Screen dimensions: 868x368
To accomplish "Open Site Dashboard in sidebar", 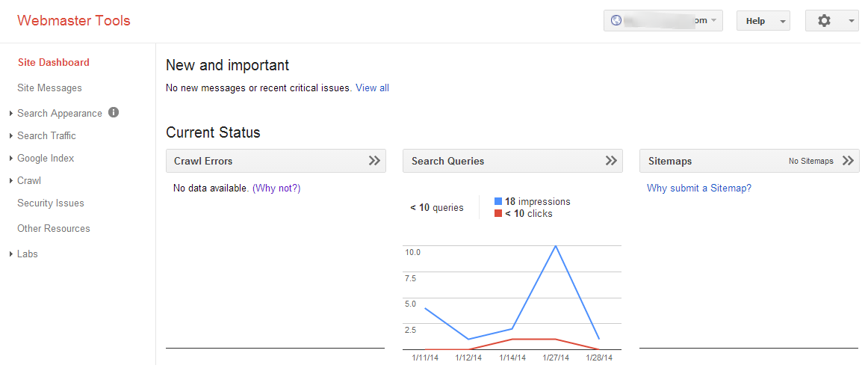I will click(x=53, y=63).
